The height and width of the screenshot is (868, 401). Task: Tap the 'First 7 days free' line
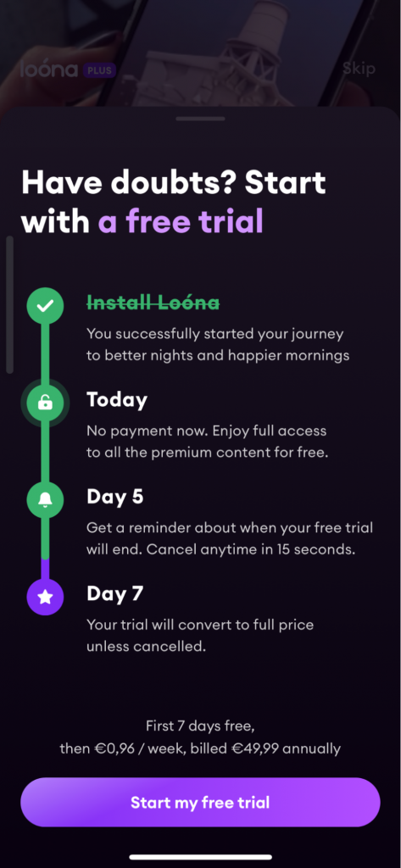click(x=200, y=726)
